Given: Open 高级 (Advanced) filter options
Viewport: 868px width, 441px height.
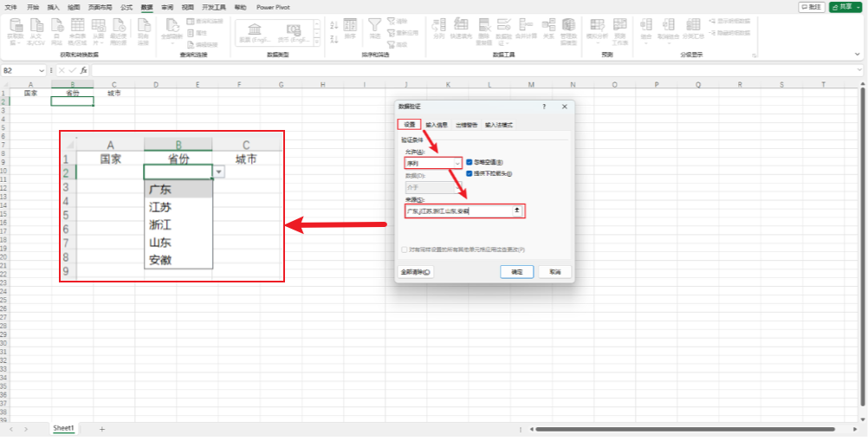Looking at the screenshot, I should pyautogui.click(x=398, y=45).
